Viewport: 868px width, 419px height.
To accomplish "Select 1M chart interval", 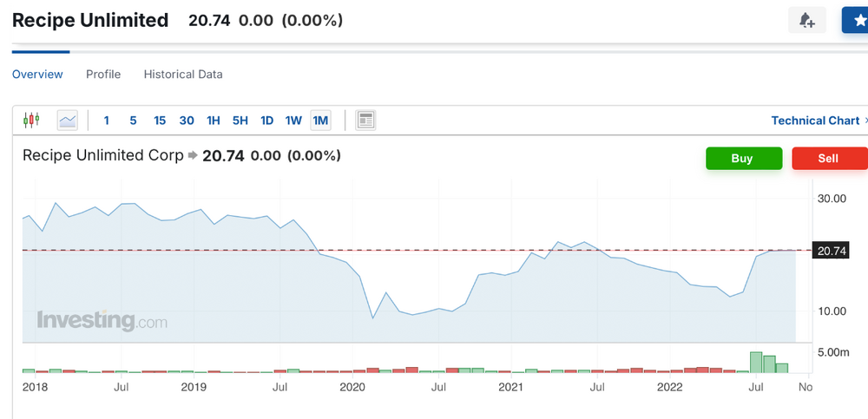I will pos(320,120).
